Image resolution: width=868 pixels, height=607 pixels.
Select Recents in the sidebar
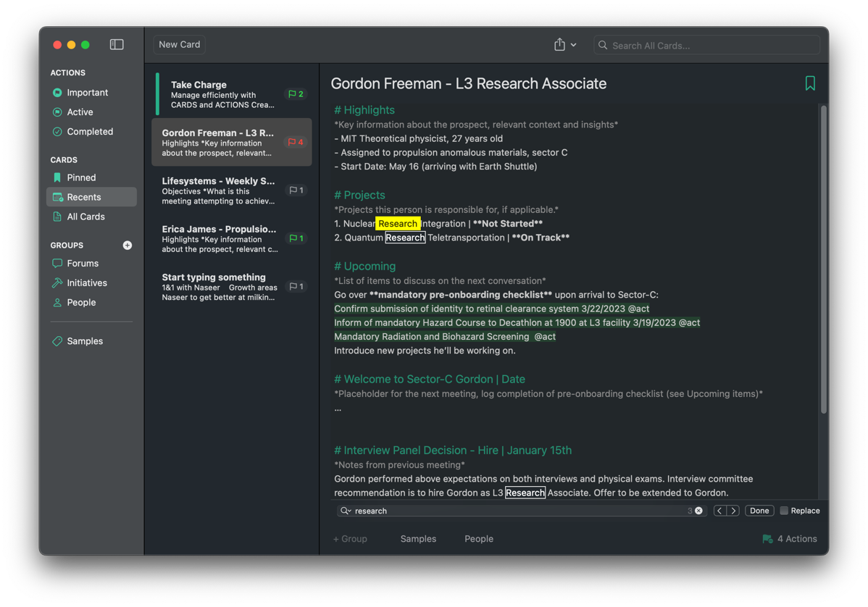[x=91, y=197]
